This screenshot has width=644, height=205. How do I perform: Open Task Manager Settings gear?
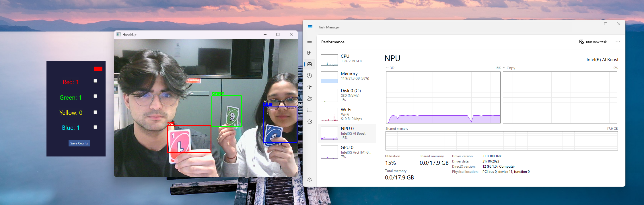tap(310, 180)
